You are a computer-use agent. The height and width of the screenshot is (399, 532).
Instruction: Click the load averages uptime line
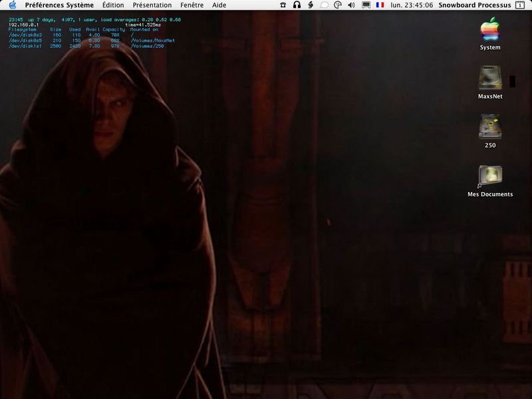[94, 20]
